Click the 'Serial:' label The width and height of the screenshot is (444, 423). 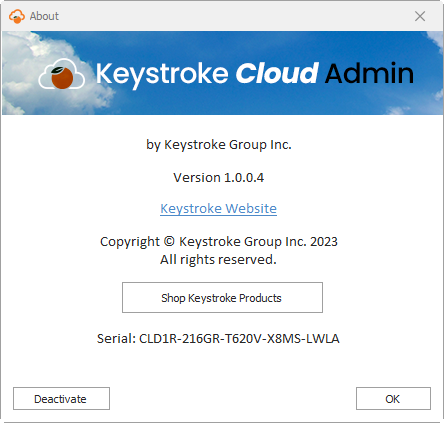(116, 339)
